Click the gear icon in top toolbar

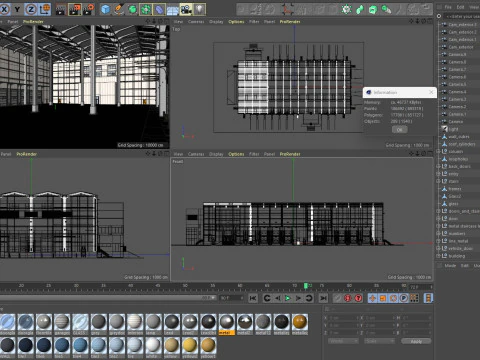coord(346,9)
